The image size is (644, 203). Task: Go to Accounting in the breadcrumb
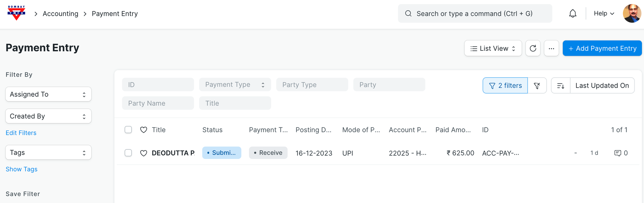(x=60, y=14)
